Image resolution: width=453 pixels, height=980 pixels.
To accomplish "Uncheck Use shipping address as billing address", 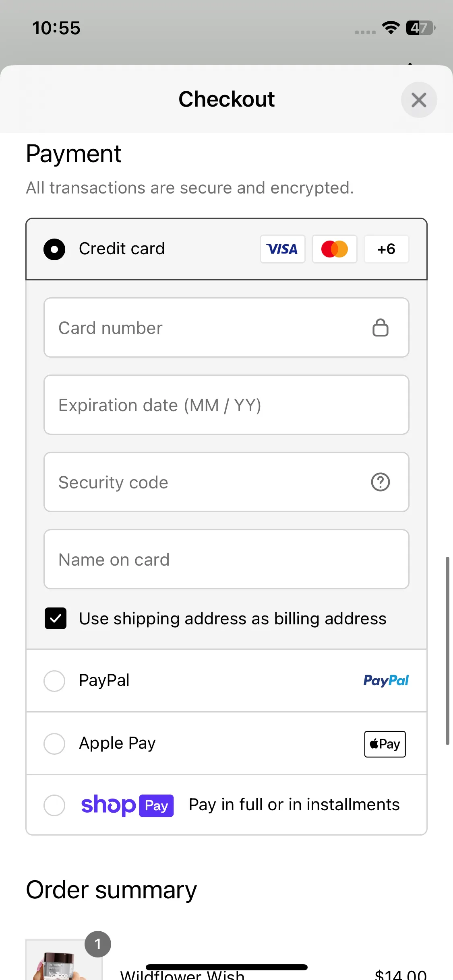I will [56, 618].
